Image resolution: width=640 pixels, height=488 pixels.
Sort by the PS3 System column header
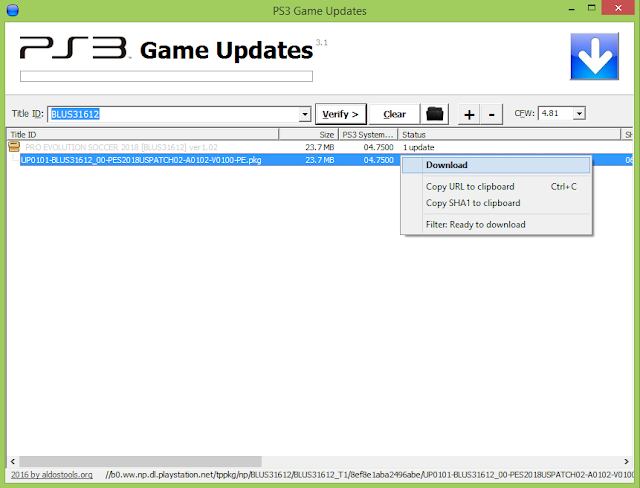368,135
